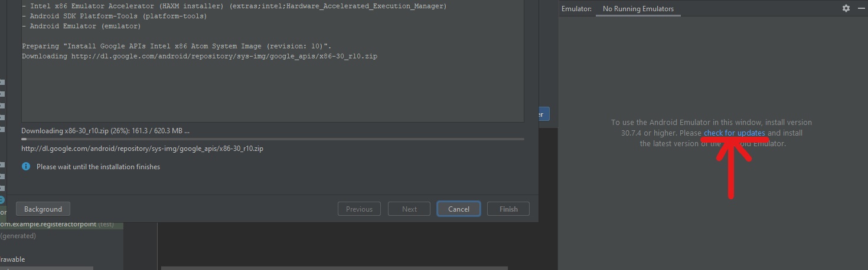Send the installation to Background

click(43, 209)
